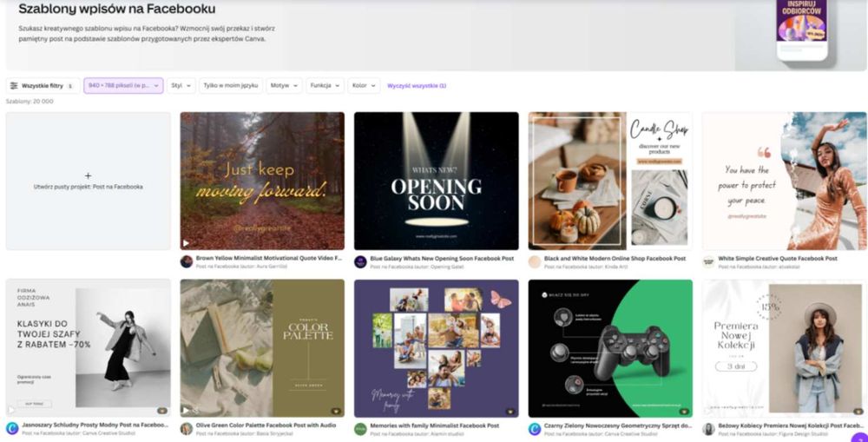Expand the 940 × 788 pikseli size dropdown
Image resolution: width=868 pixels, height=442 pixels.
[123, 86]
